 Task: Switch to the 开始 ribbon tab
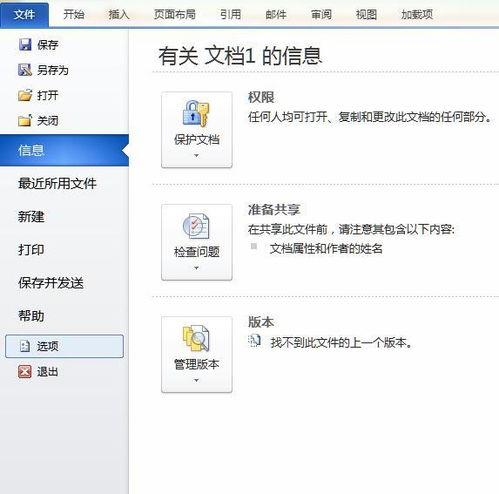(74, 15)
